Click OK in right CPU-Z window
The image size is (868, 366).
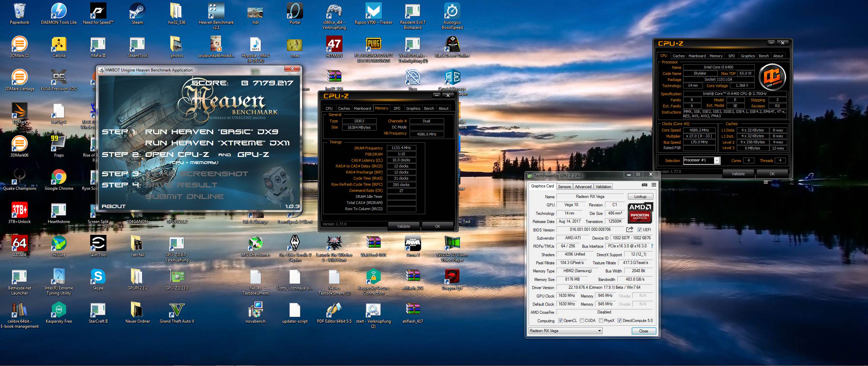[772, 174]
